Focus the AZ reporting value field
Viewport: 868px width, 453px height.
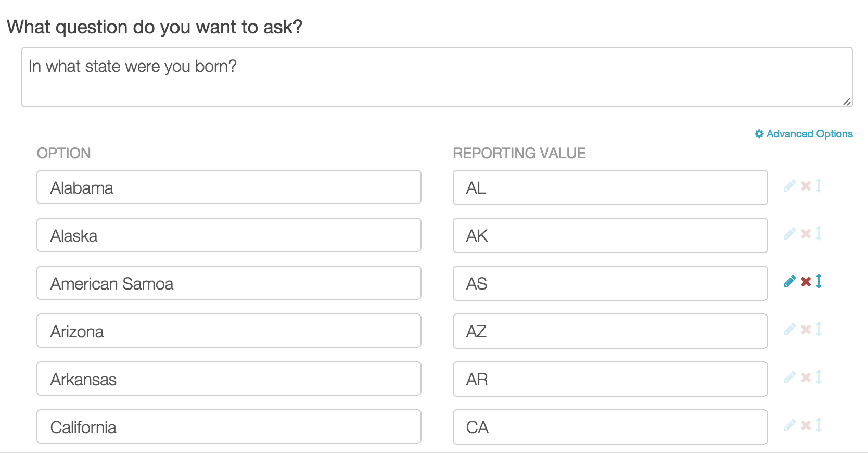pyautogui.click(x=610, y=331)
